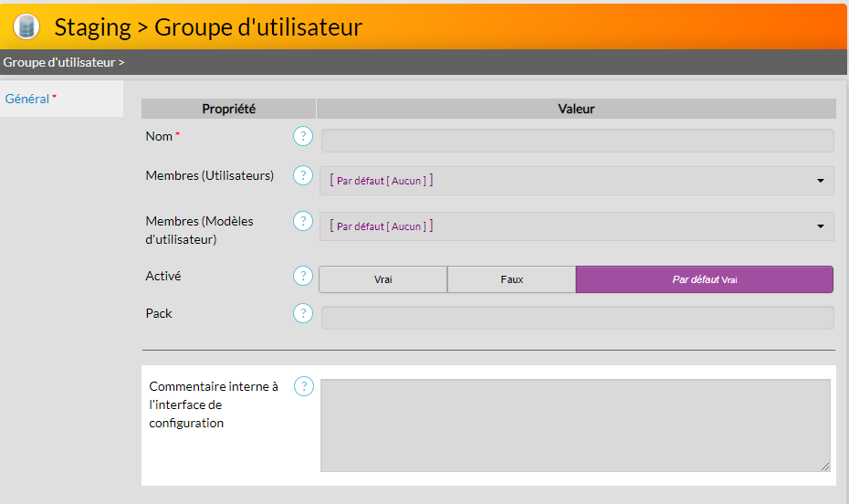Click the 'Staging > Groupe d'utilisateur' page title
This screenshot has width=849, height=504.
(x=208, y=27)
